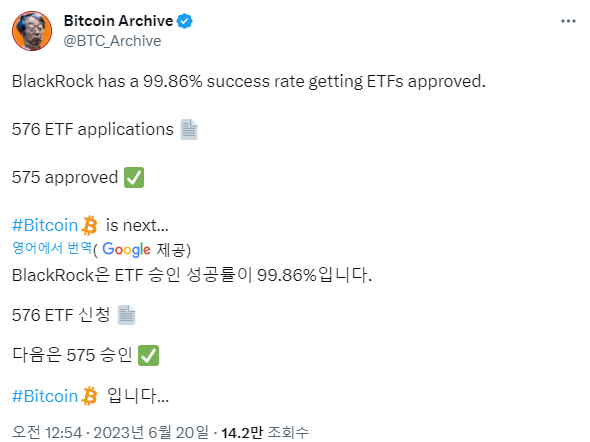The image size is (590, 442).
Task: Click the green checkmark after 575 승인
Action: point(149,355)
